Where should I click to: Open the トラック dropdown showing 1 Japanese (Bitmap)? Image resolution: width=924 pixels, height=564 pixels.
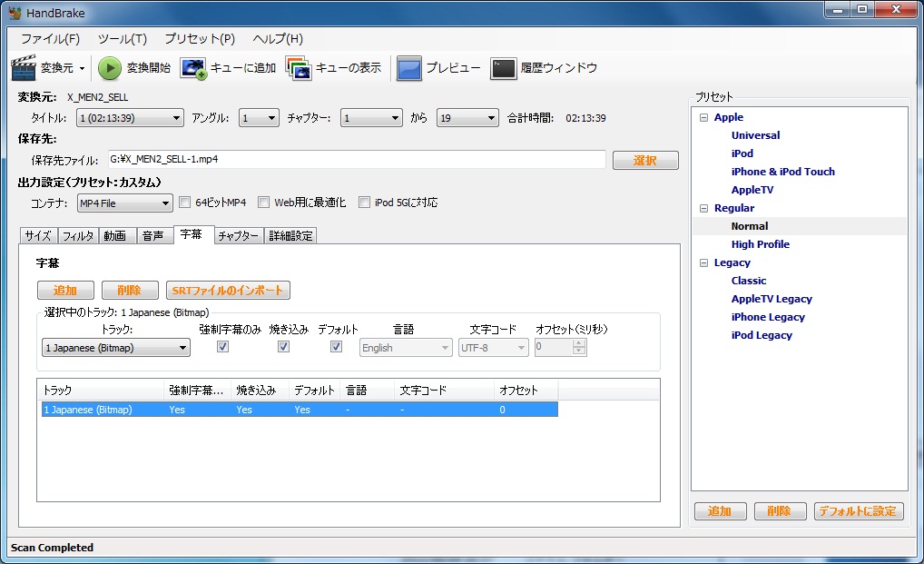click(116, 348)
